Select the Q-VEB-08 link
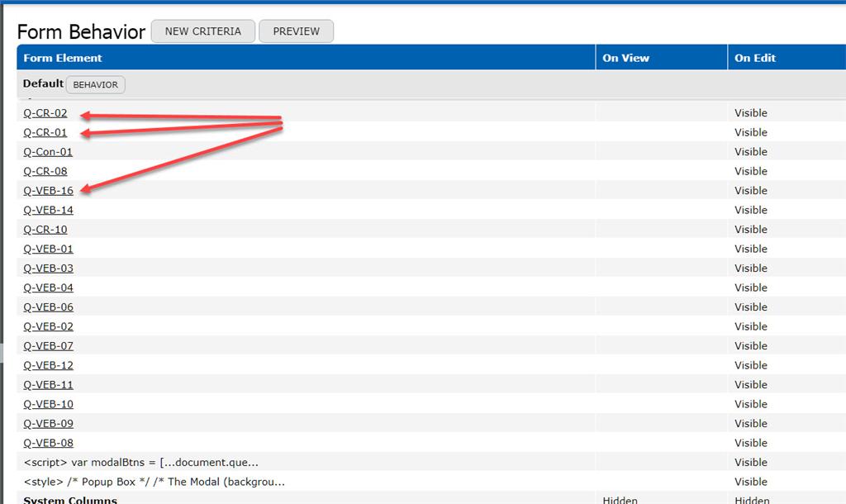 pos(48,443)
